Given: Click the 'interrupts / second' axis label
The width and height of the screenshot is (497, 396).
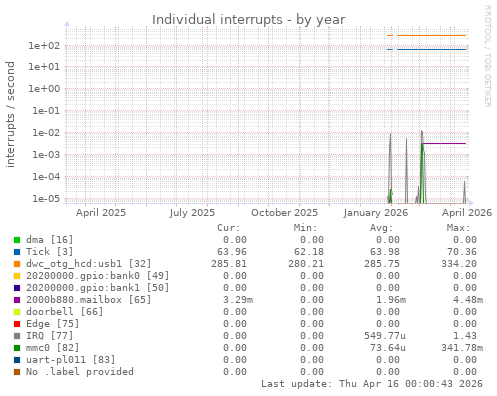Looking at the screenshot, I should 10,114.
